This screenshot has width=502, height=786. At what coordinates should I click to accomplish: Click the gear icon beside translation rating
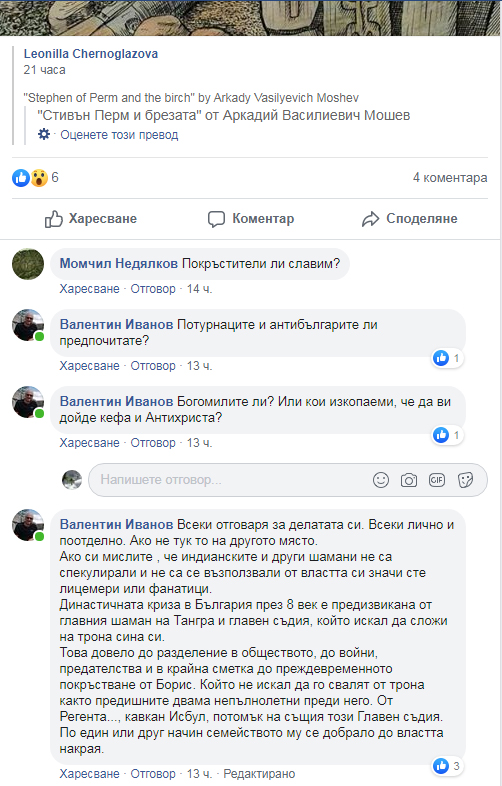44,134
